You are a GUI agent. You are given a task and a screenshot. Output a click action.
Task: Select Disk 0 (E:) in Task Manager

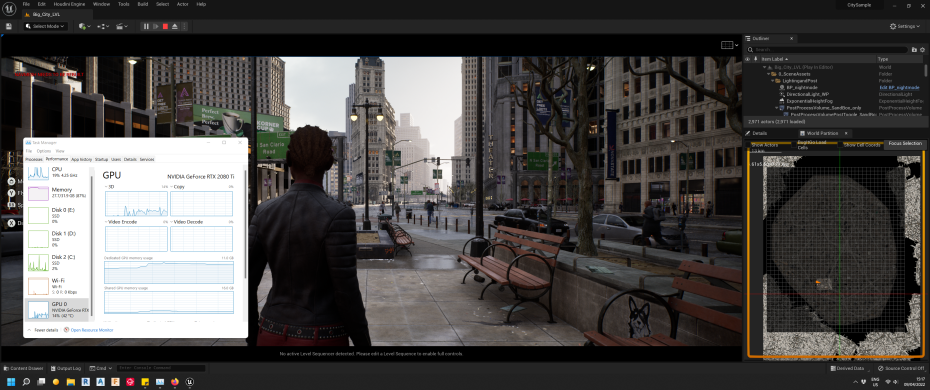[58, 215]
